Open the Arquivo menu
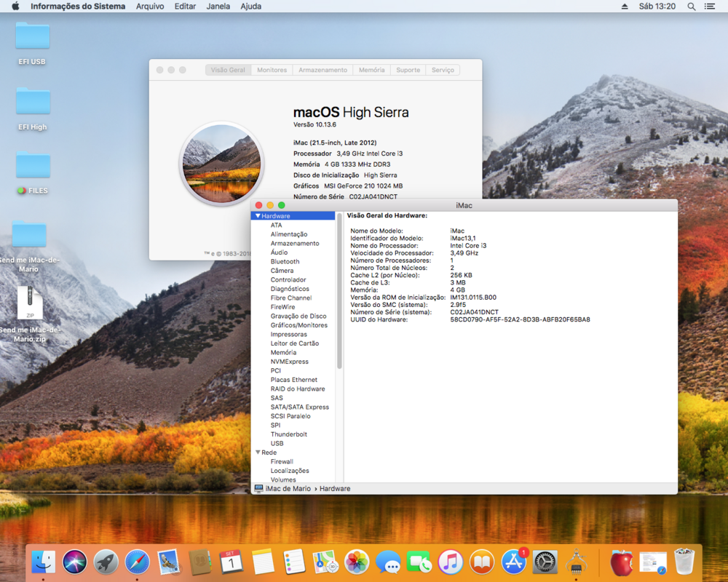The image size is (728, 582). point(150,7)
